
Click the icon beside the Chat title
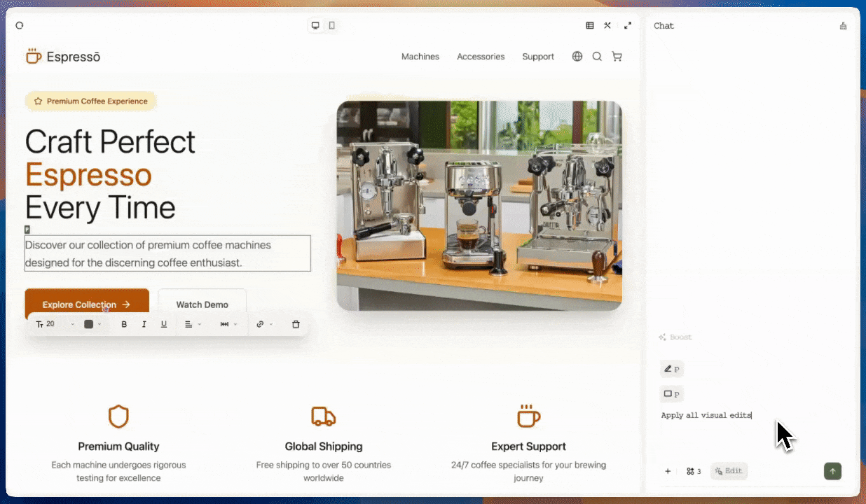coord(843,26)
